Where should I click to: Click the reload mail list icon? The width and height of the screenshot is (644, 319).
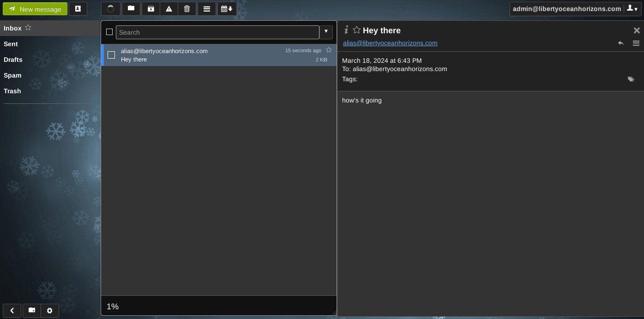pyautogui.click(x=111, y=9)
